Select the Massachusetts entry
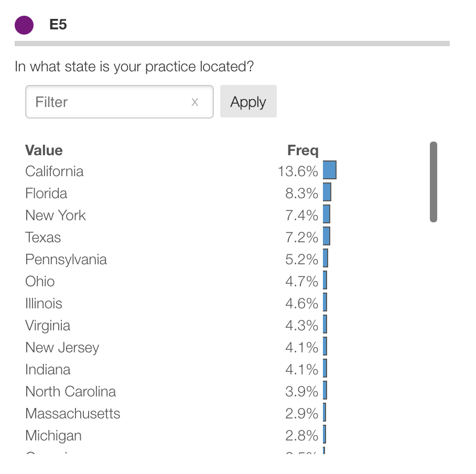This screenshot has height=474, width=476. pos(73,414)
